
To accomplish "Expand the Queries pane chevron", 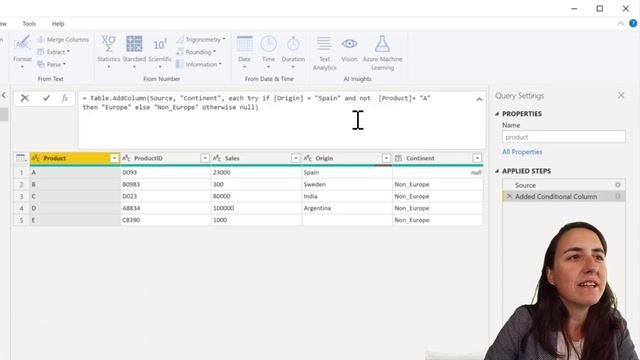I will coord(4,95).
